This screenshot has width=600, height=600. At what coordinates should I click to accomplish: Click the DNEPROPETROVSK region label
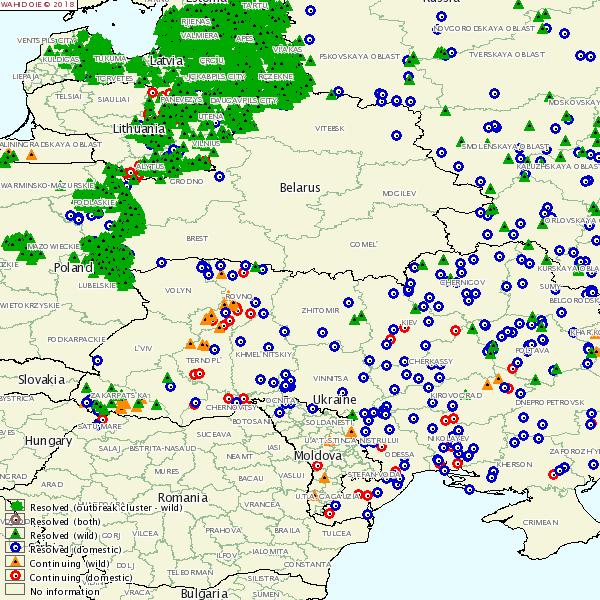point(550,403)
